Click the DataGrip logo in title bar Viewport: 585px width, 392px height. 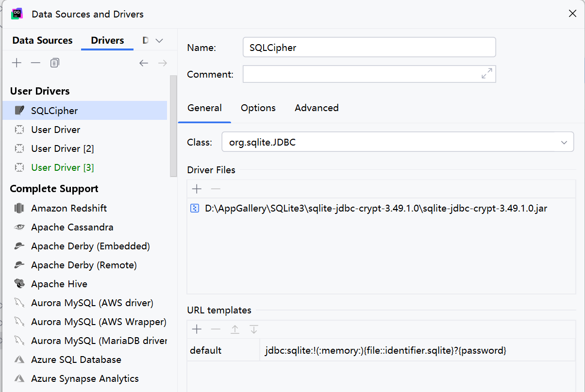17,14
